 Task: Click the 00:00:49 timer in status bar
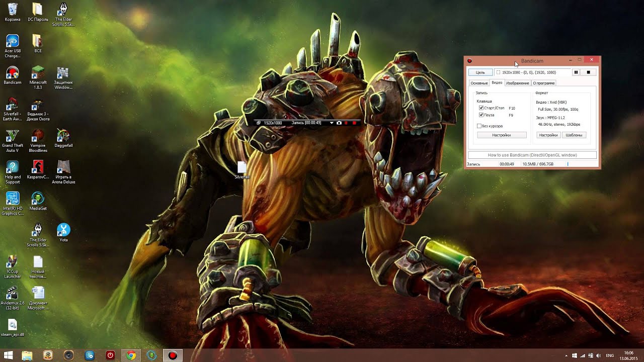(x=507, y=164)
